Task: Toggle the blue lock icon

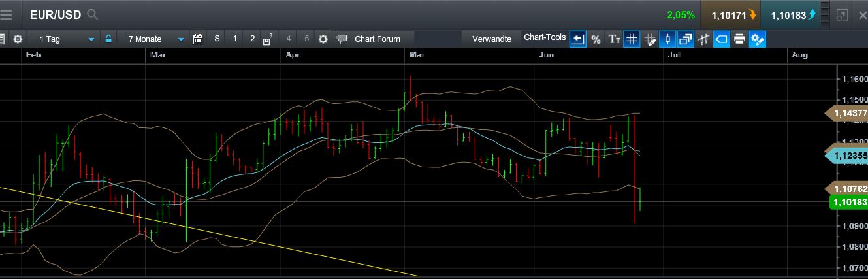Action: coord(108,39)
